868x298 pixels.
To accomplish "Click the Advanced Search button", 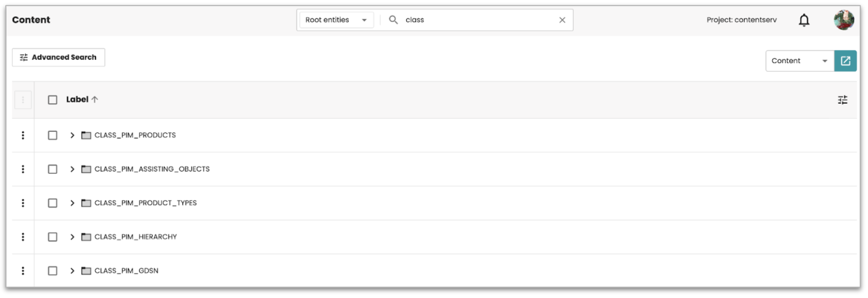I will pyautogui.click(x=58, y=57).
